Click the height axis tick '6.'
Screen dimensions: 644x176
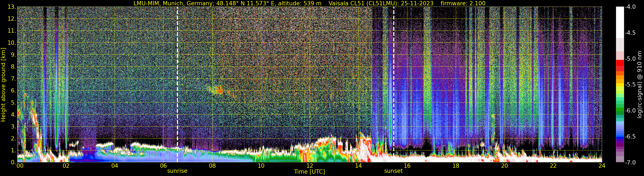[13, 91]
